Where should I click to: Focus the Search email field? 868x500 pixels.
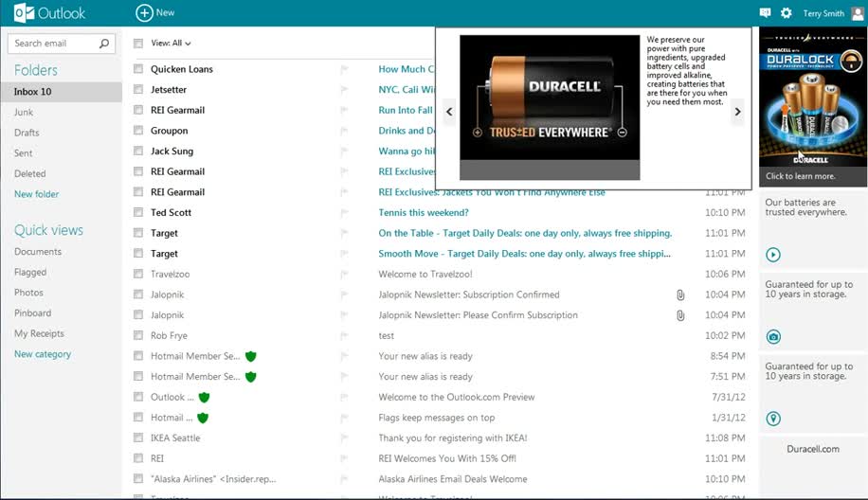coord(62,44)
